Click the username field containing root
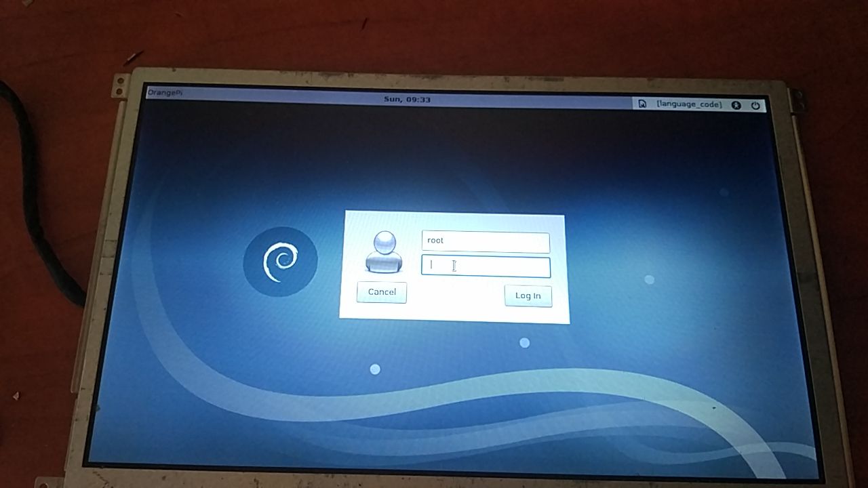The image size is (868, 488). 486,242
